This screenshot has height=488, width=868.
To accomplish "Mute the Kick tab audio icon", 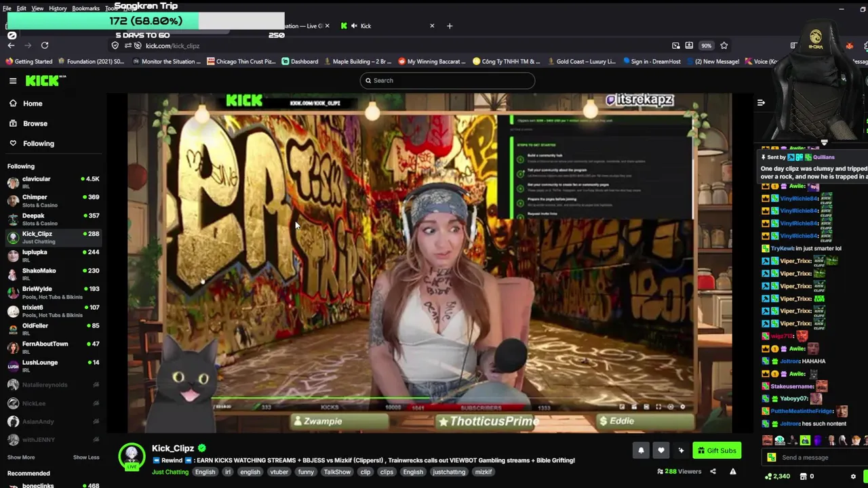I will point(354,26).
